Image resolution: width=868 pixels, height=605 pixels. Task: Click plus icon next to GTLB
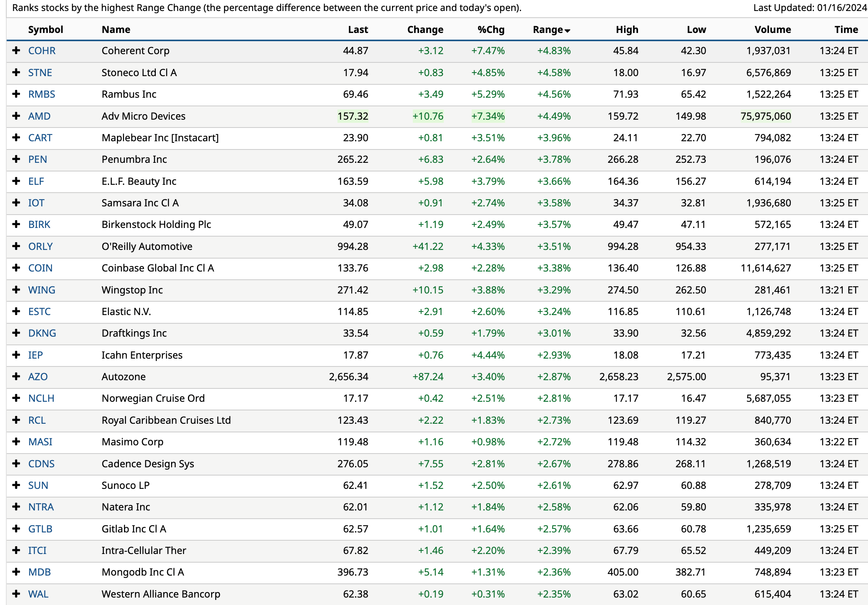coord(16,529)
